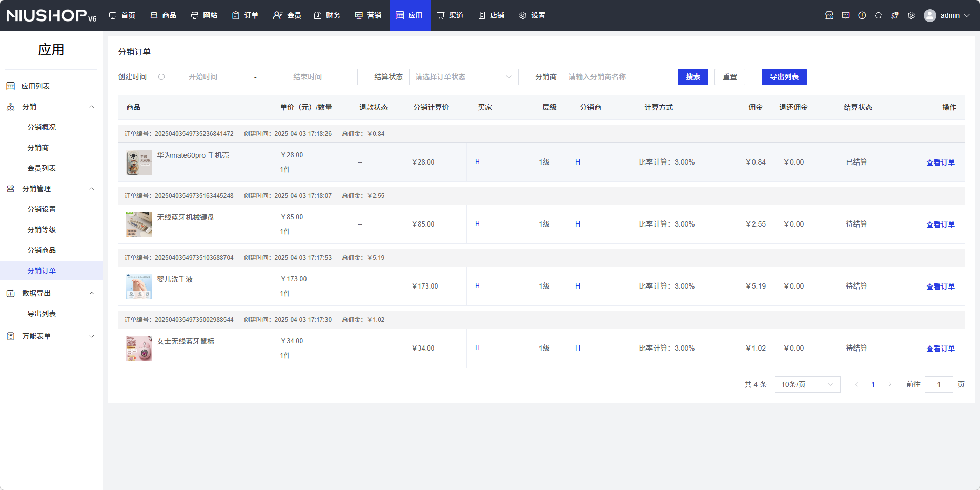
Task: Click the 分销商 name input field
Action: click(x=611, y=77)
